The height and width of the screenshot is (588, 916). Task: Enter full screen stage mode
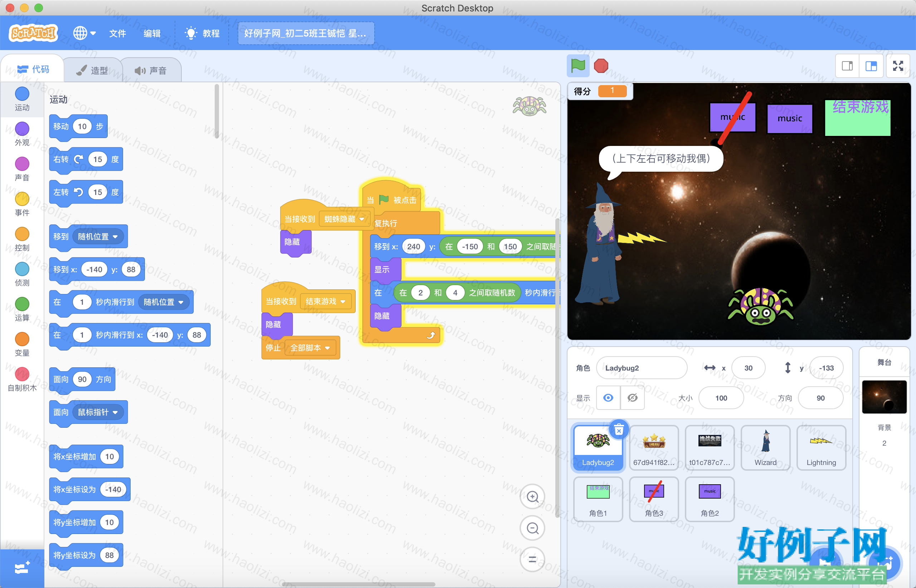click(898, 66)
